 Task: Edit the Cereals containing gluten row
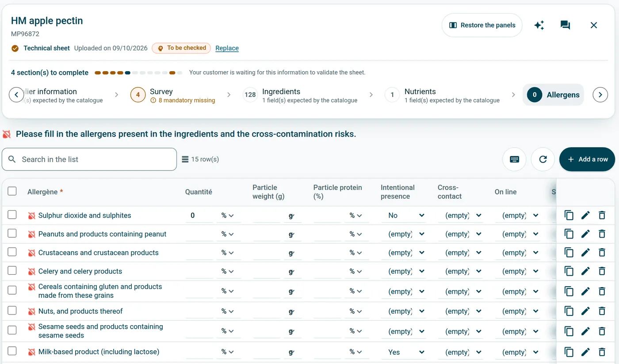(585, 291)
